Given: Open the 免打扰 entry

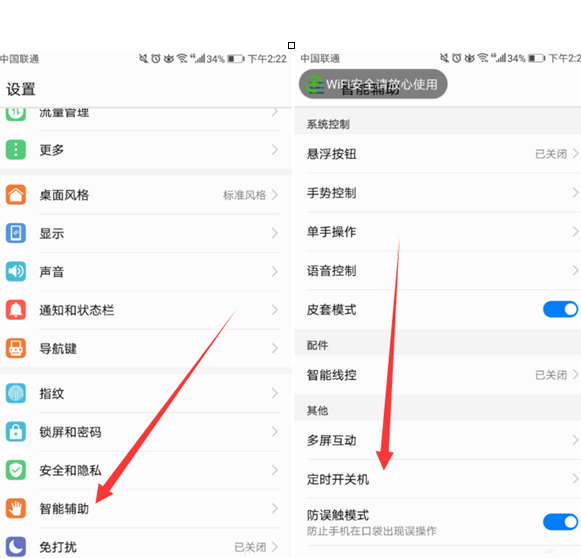Looking at the screenshot, I should coord(146,547).
